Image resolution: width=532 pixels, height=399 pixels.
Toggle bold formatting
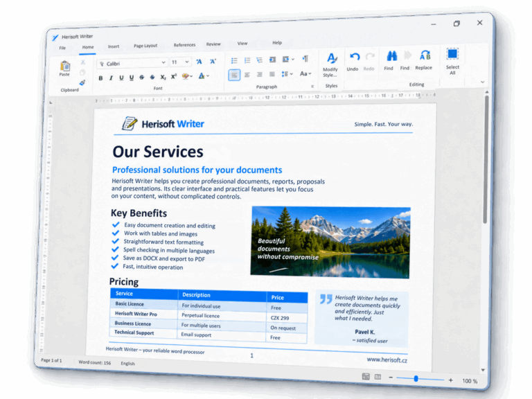[x=100, y=78]
